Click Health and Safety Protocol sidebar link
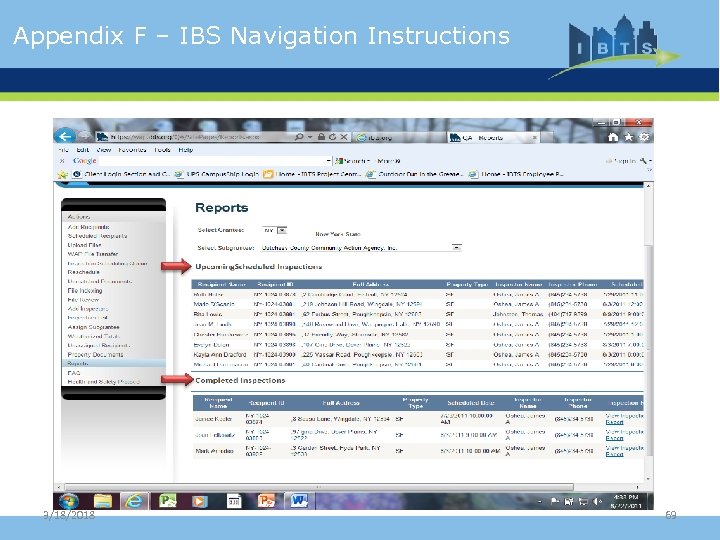 [x=104, y=382]
